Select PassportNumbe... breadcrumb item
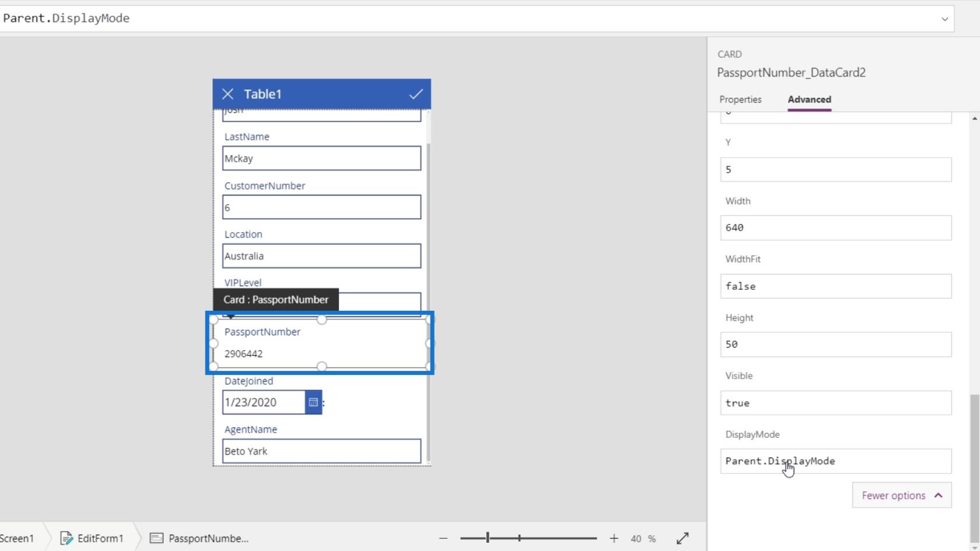Screen dimensions: 980x551 [x=208, y=538]
